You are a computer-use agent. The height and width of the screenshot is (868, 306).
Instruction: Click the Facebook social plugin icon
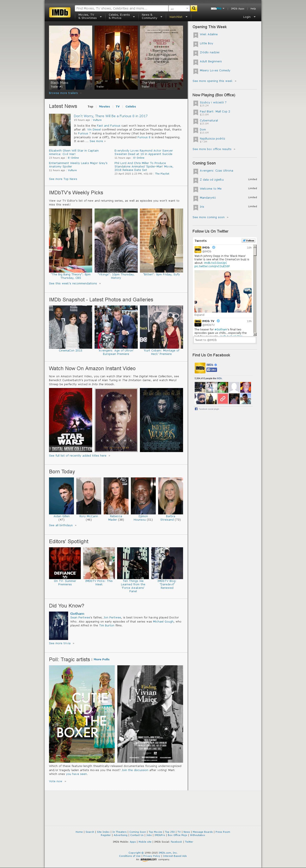196,409
